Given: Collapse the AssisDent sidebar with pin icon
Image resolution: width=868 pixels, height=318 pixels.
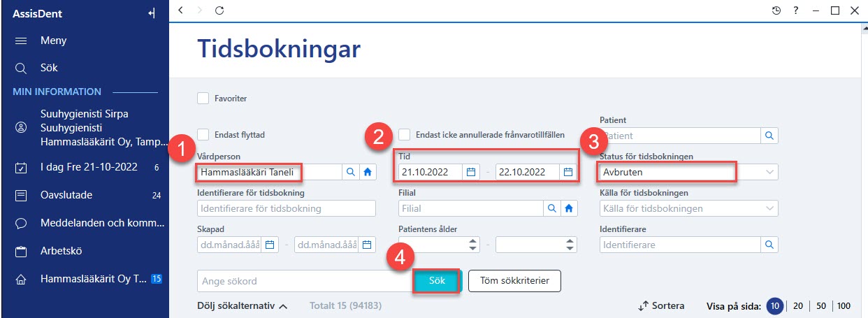Looking at the screenshot, I should point(152,14).
